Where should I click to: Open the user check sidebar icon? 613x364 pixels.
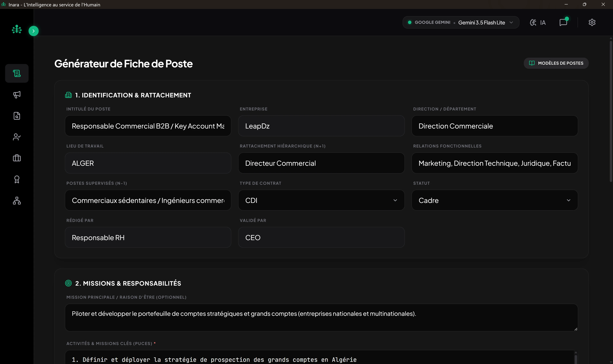(17, 137)
